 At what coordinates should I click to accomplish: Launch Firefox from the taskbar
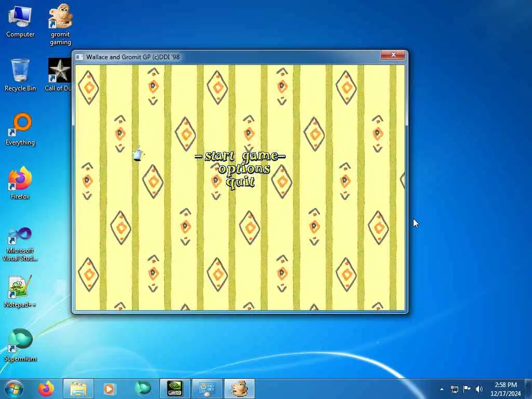point(46,389)
